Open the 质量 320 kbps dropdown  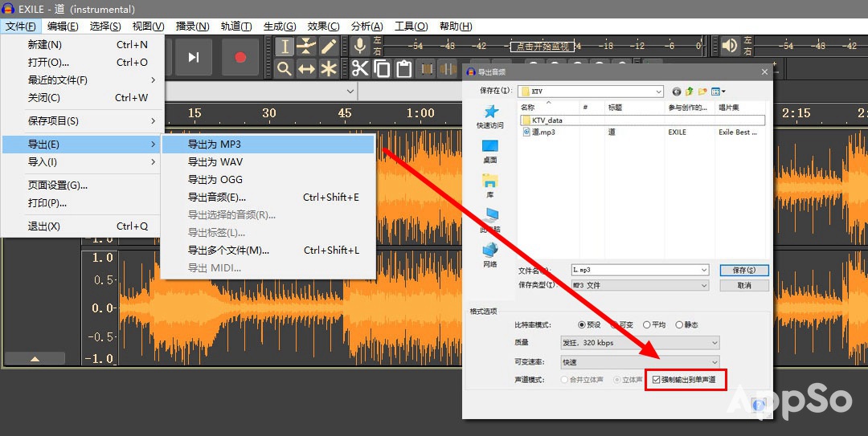640,343
